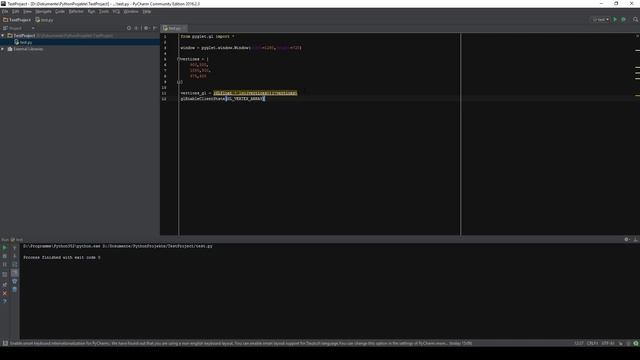Toggle tool window buttons in status bar corner

click(x=5, y=343)
